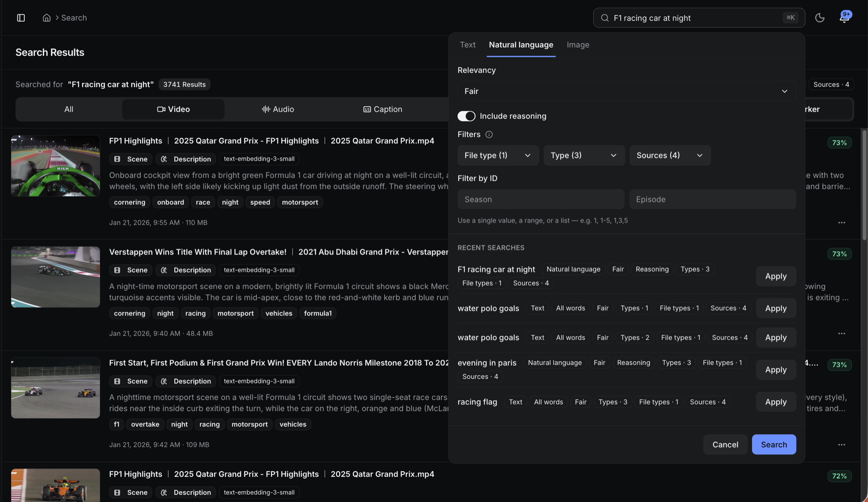Open notifications bell with 9+ badge
Image resolution: width=868 pixels, height=502 pixels.
845,17
